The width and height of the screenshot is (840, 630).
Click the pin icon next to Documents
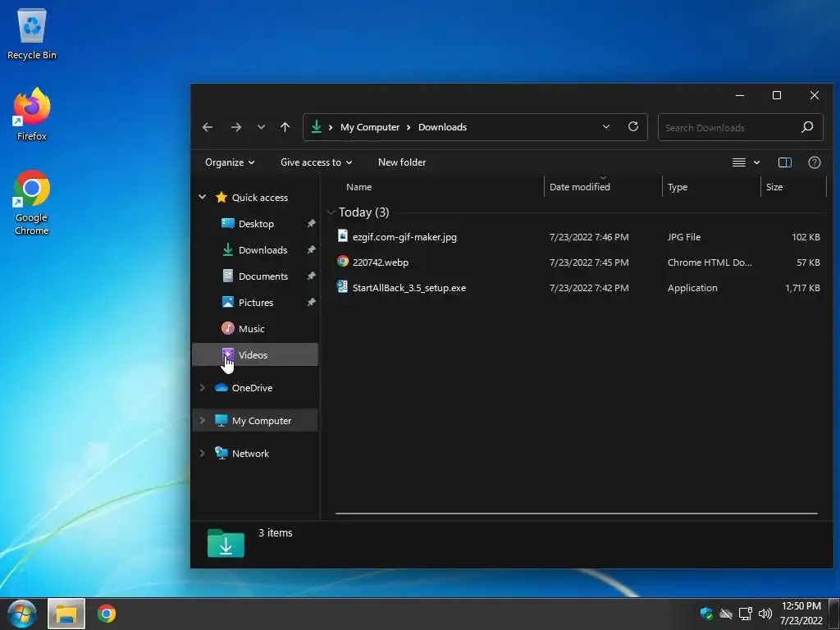coord(311,276)
